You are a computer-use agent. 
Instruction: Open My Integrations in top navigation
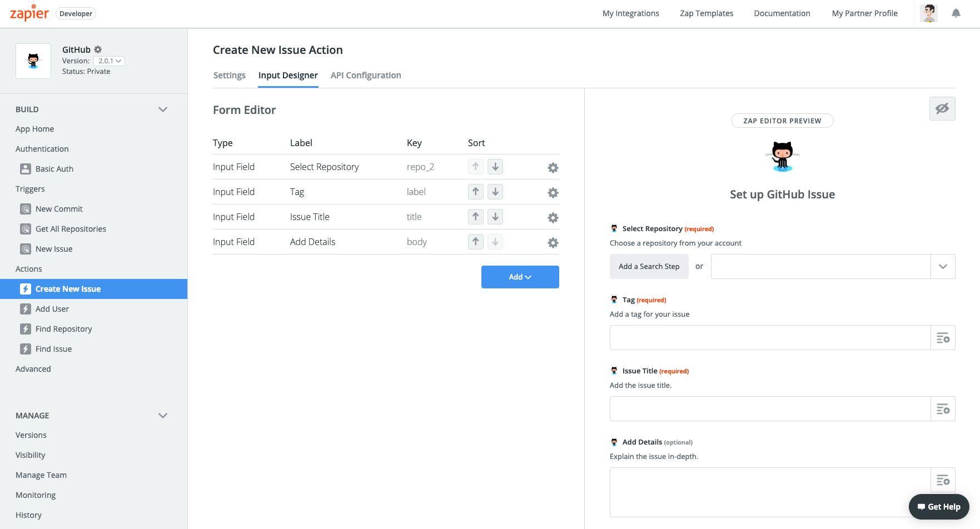[631, 13]
